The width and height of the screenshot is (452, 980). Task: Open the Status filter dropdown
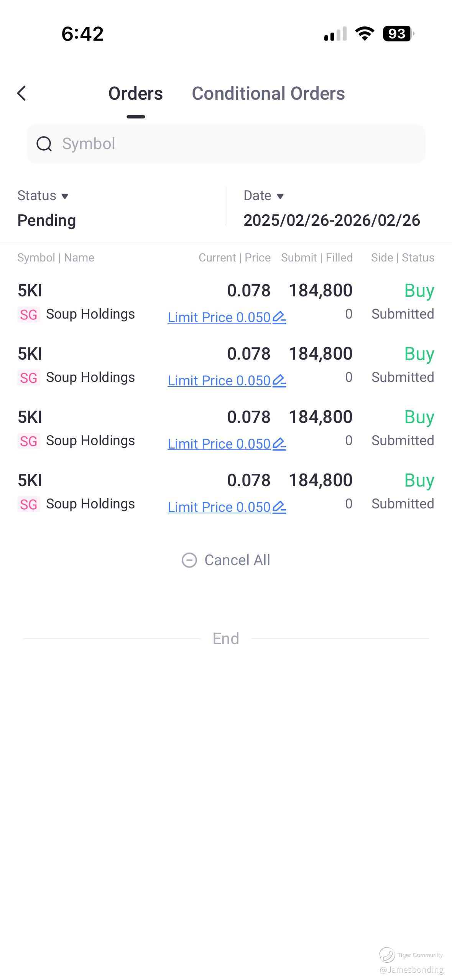point(43,196)
